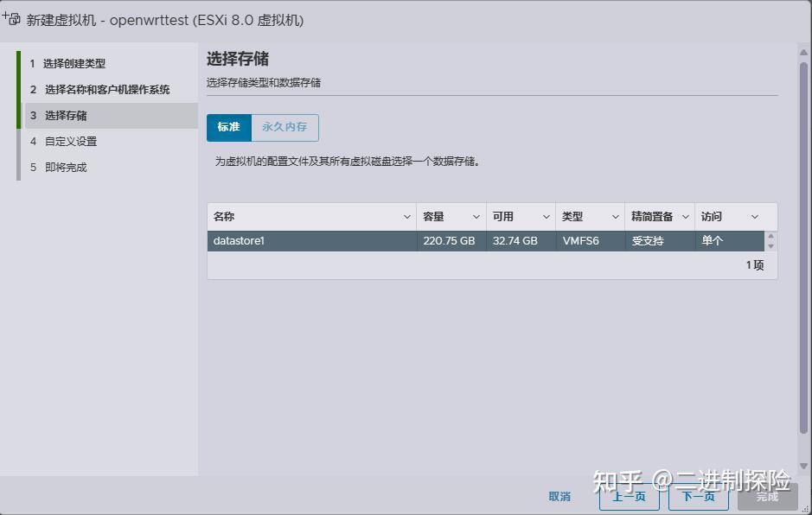The height and width of the screenshot is (515, 812).
Task: Open the 可用 column dropdown
Action: (546, 216)
